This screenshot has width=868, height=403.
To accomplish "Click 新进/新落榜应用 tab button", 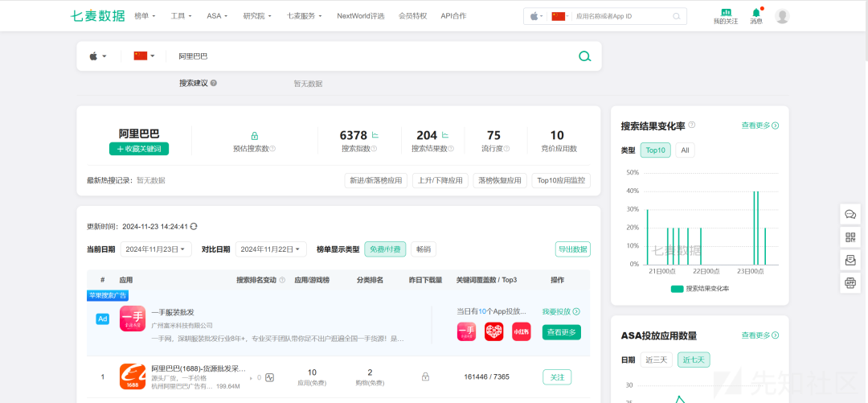I will [x=376, y=181].
